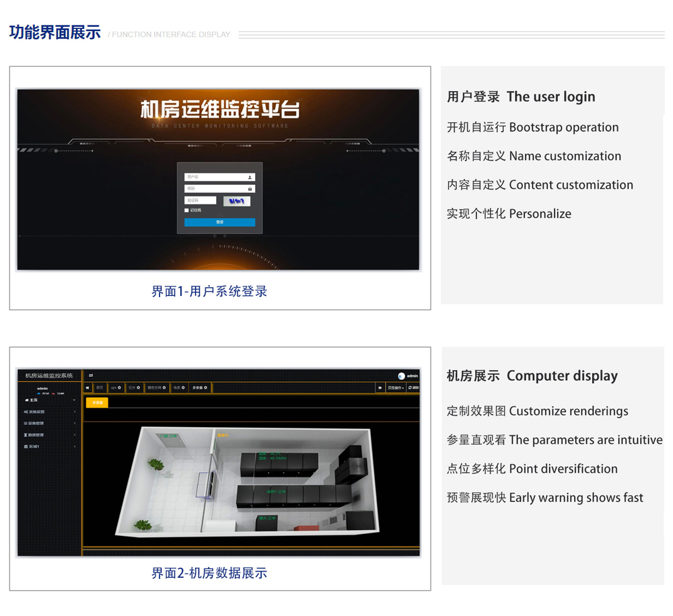Expand the 数据管理 sidebar menu
This screenshot has width=673, height=616.
[47, 435]
